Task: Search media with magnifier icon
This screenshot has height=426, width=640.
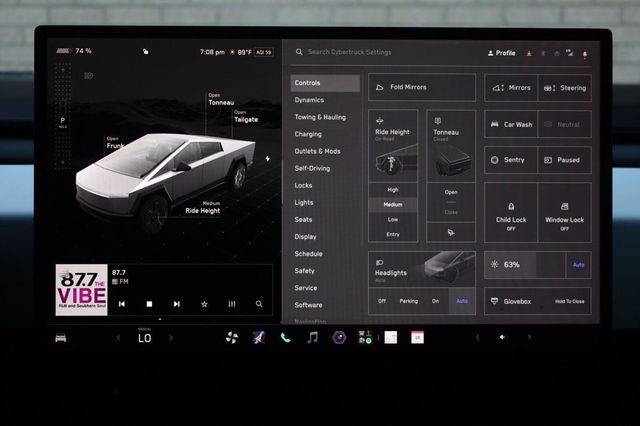Action: click(259, 304)
